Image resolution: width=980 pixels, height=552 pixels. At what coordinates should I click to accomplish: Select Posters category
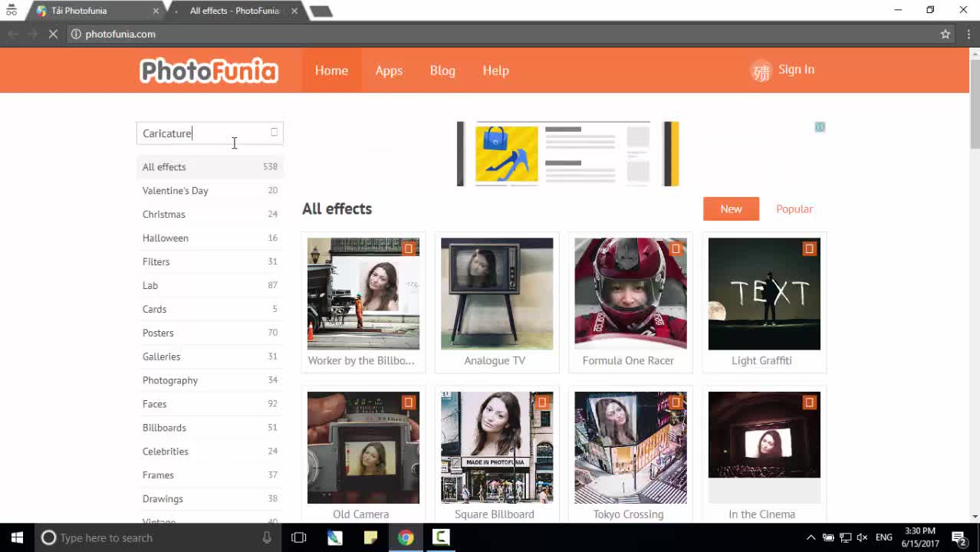[210, 333]
